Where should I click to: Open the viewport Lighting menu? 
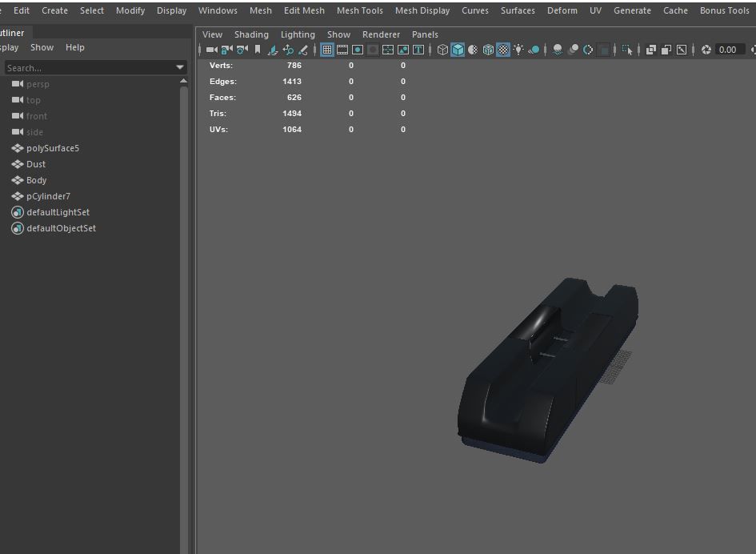coord(298,34)
